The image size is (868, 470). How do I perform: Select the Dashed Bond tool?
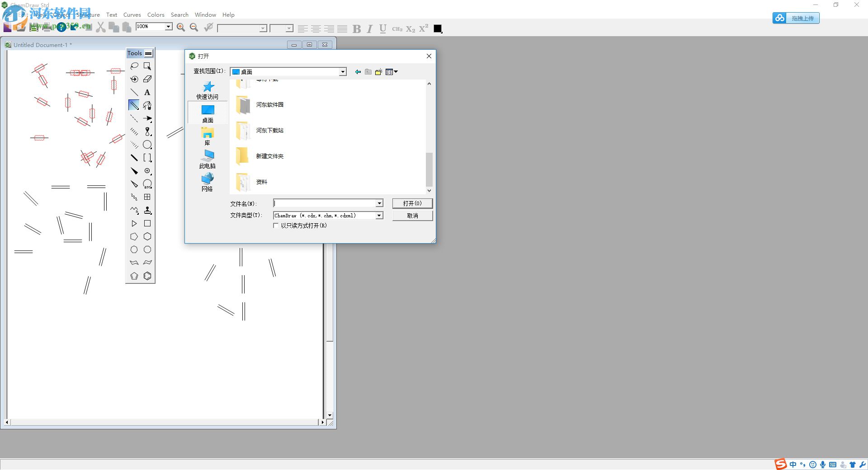pyautogui.click(x=134, y=118)
